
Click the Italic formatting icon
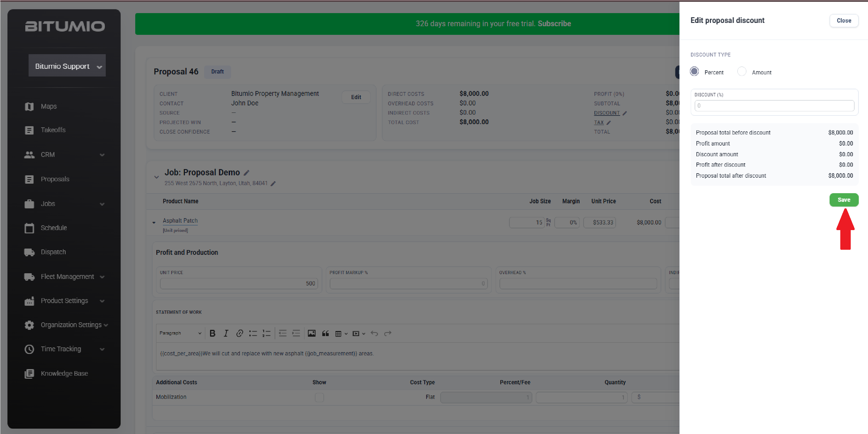point(226,333)
